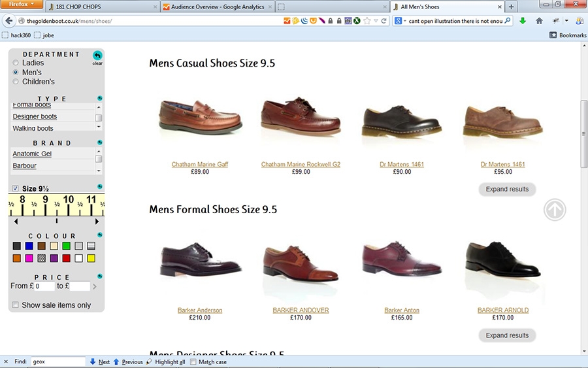The image size is (588, 368).
Task: Select the Ladies department radio button
Action: tap(16, 63)
